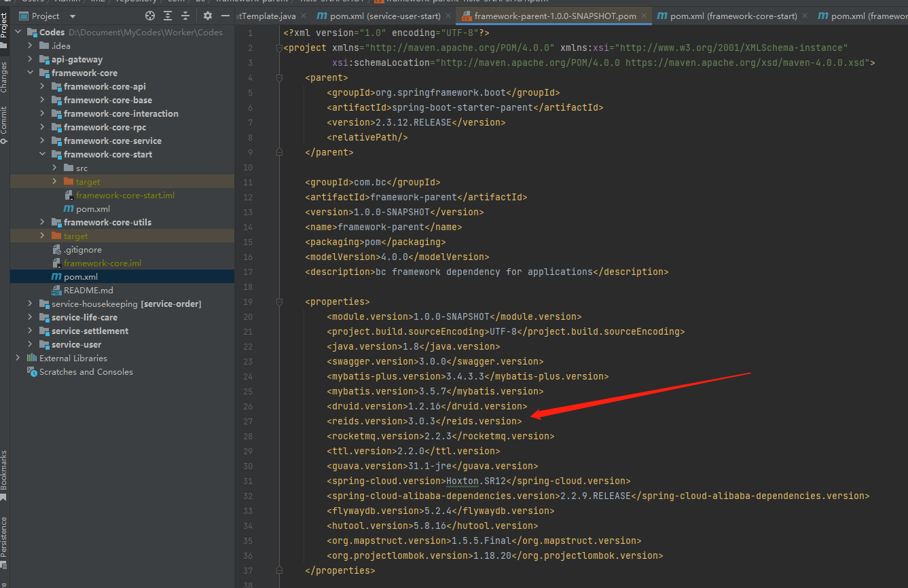Expand the framework-core-base module
The width and height of the screenshot is (908, 588).
coord(43,100)
